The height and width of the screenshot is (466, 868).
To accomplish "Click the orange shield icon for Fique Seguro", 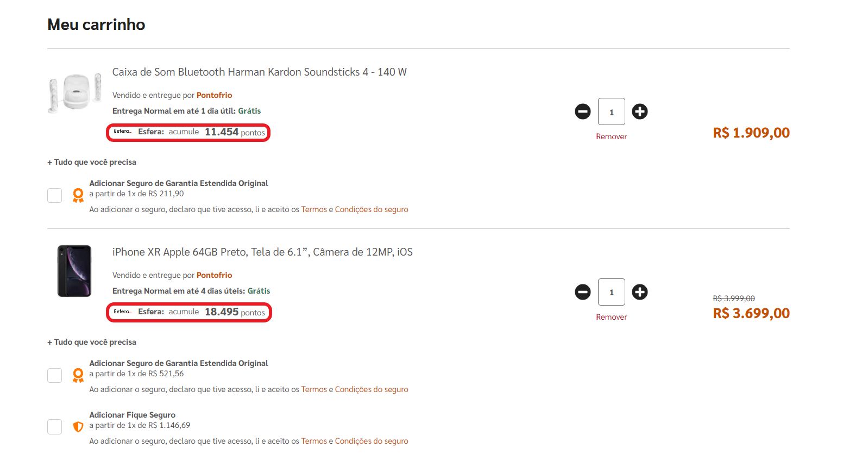I will pyautogui.click(x=78, y=427).
